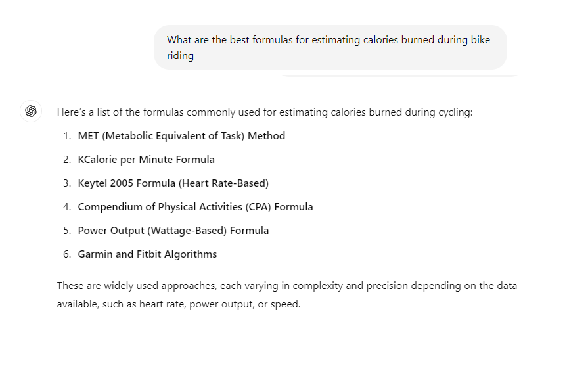
Task: Select the Power Output (Wattage-Based) Formula item
Action: 173,230
